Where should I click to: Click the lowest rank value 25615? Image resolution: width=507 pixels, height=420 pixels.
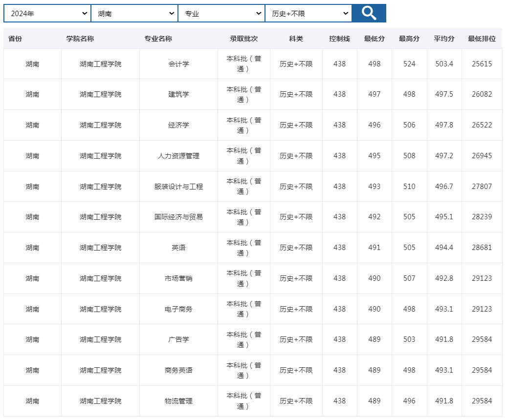tap(482, 64)
